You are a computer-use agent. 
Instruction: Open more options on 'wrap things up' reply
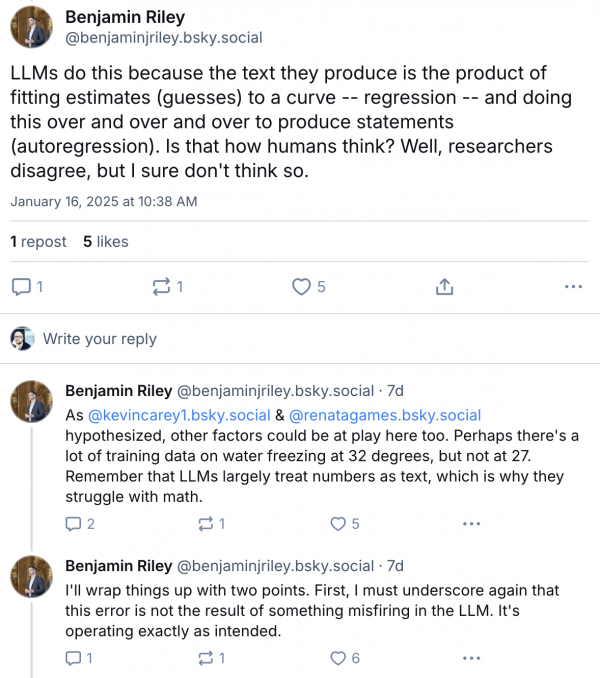coord(472,657)
